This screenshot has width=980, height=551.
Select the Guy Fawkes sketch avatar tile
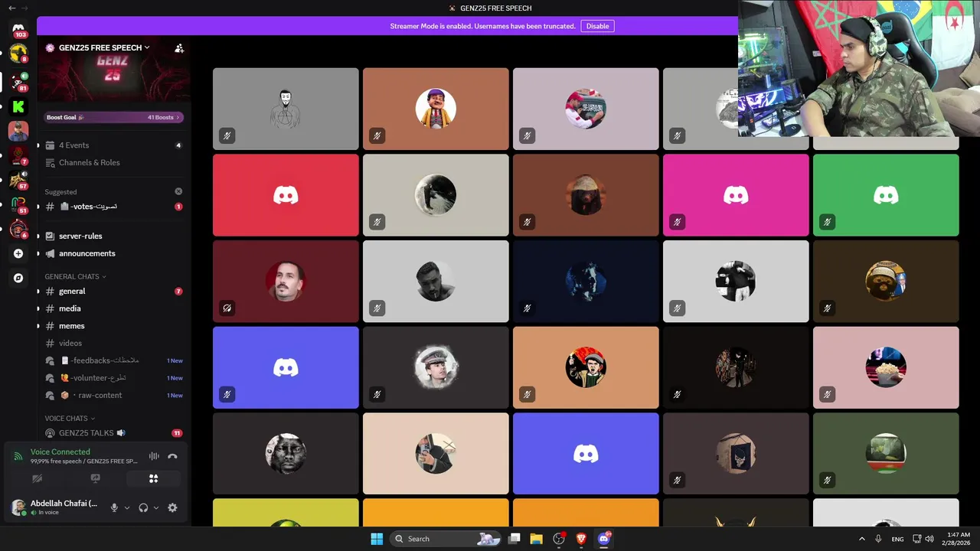pos(286,109)
